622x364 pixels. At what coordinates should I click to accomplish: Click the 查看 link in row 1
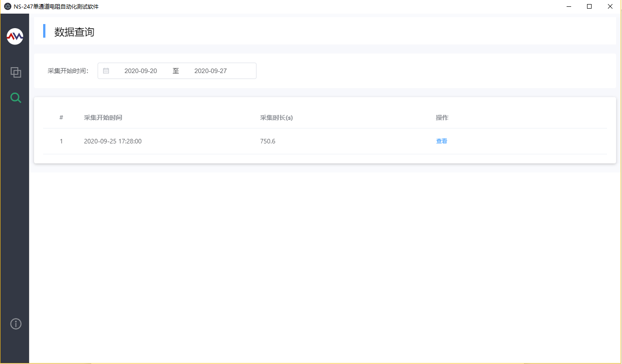[x=442, y=141]
